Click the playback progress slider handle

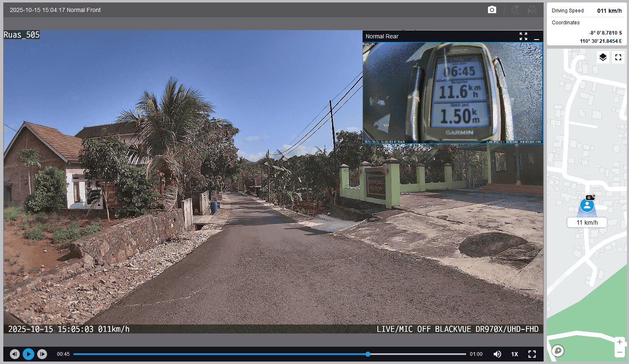coord(368,354)
